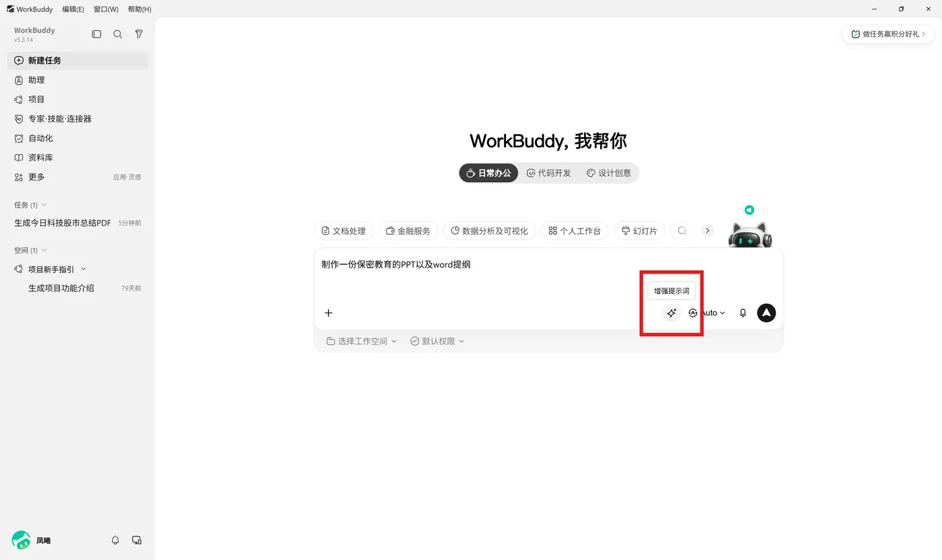
Task: Start a new task via 新建任务
Action: (77, 61)
